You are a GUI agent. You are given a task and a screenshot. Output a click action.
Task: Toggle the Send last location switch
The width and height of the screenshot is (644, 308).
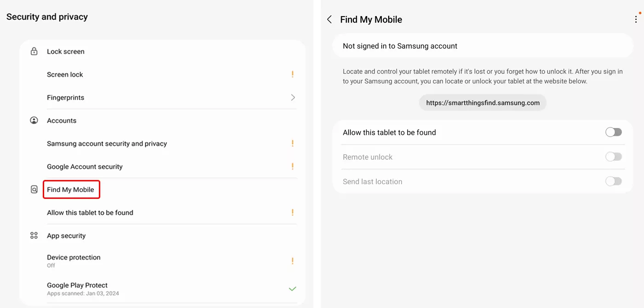(614, 181)
